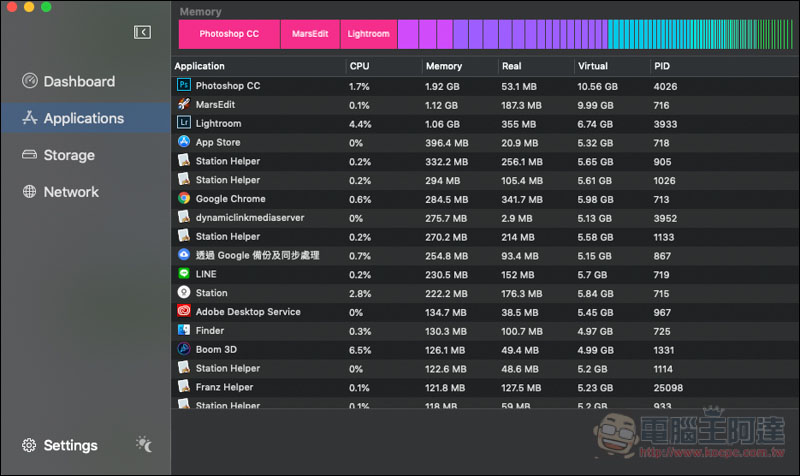The height and width of the screenshot is (476, 800).
Task: Sort by the Memory column header
Action: (x=444, y=66)
